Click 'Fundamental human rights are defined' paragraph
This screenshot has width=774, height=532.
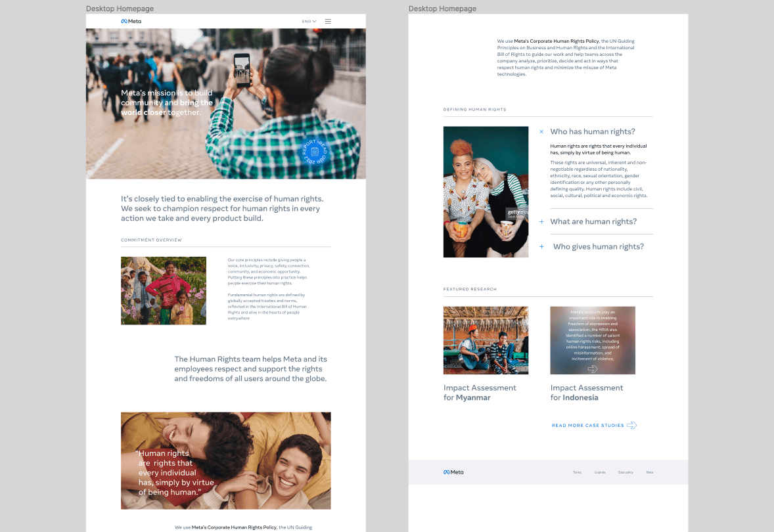[x=267, y=307]
